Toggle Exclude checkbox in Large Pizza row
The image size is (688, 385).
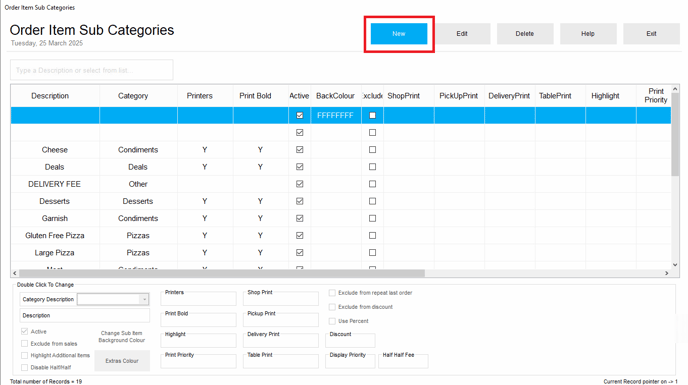373,252
